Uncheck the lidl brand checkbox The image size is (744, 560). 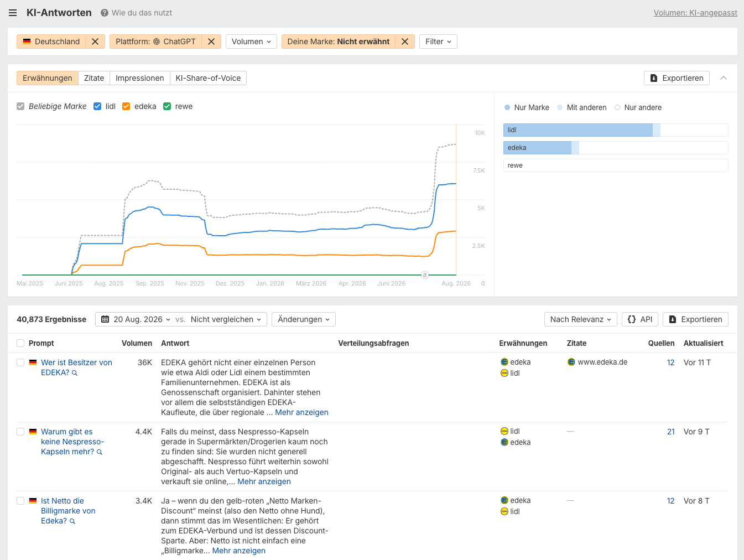tap(97, 106)
